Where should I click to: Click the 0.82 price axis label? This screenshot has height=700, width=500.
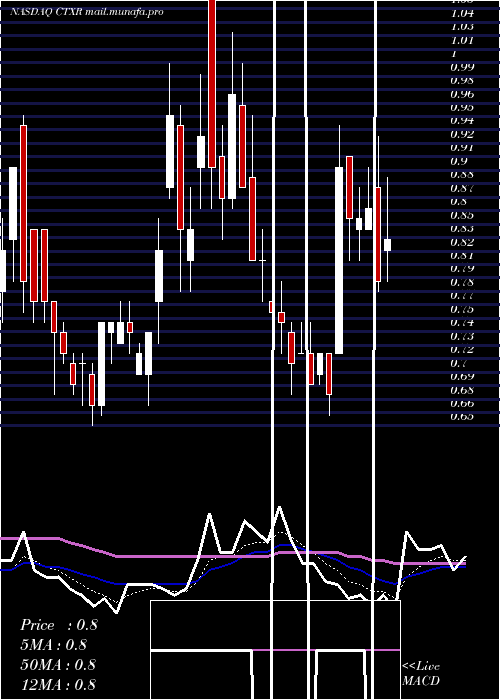[462, 242]
